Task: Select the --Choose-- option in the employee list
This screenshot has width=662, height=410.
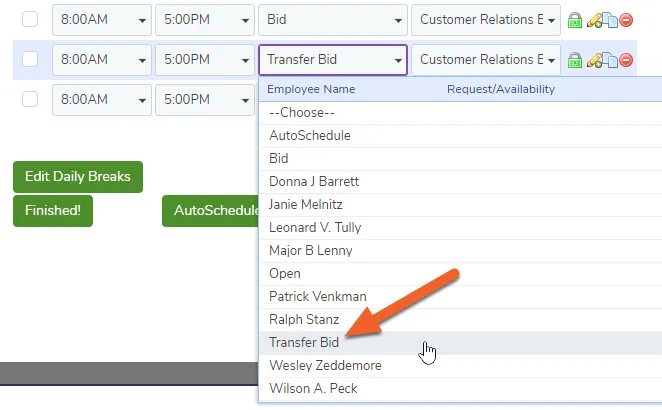Action: point(460,113)
